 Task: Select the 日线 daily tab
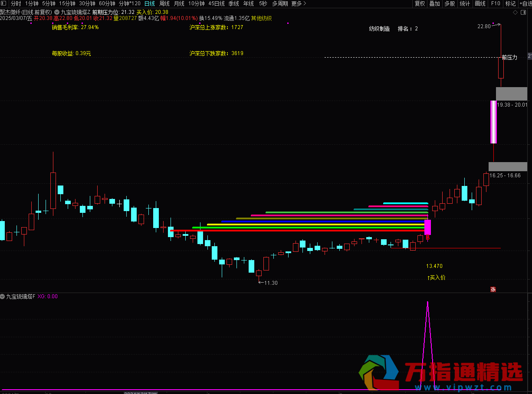[x=149, y=3]
